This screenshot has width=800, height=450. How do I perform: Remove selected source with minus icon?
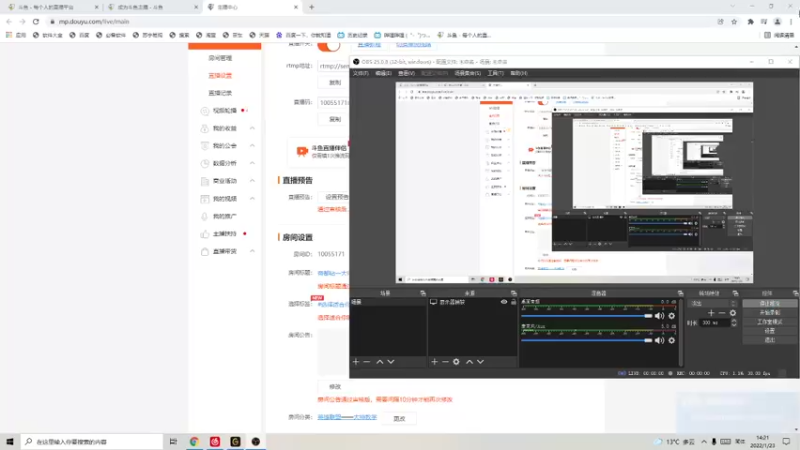[445, 362]
